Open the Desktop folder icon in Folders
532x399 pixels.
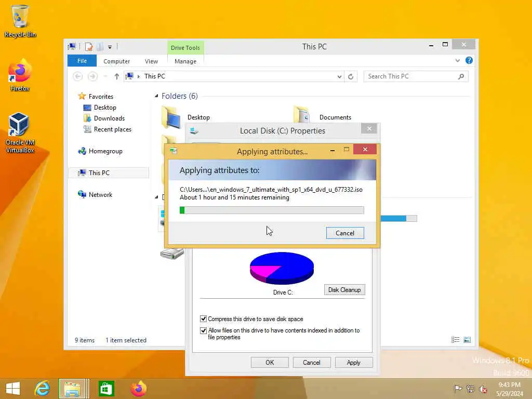tap(171, 117)
